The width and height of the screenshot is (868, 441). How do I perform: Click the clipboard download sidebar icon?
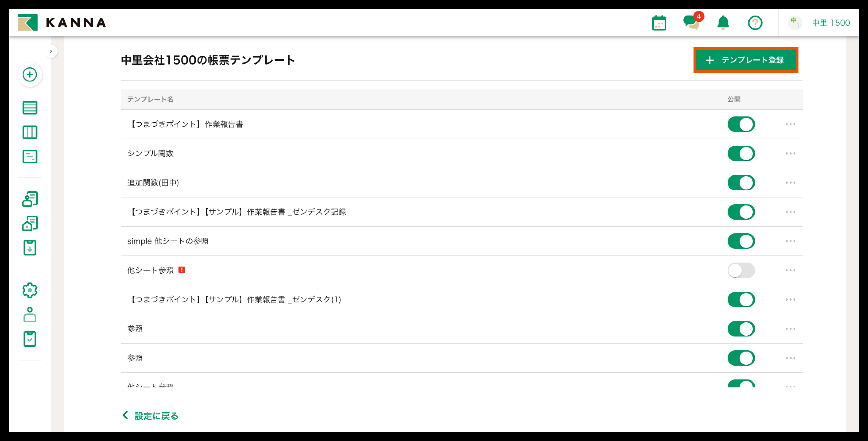pyautogui.click(x=30, y=248)
